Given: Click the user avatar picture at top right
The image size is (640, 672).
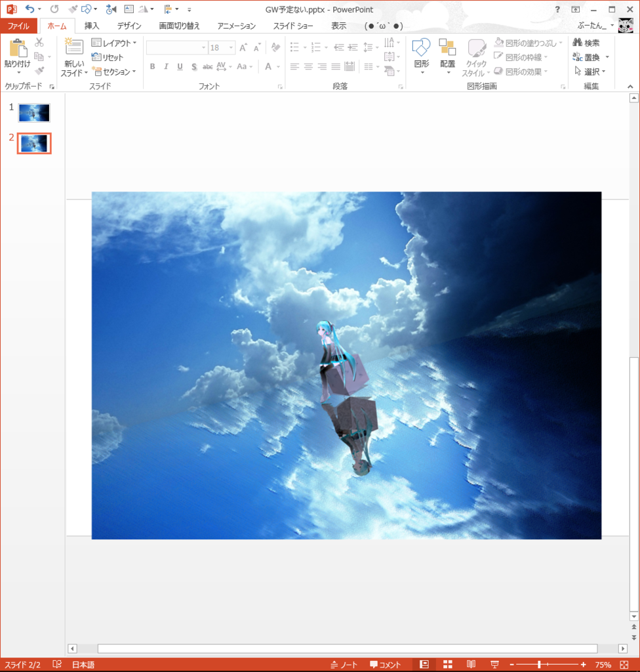Looking at the screenshot, I should (x=626, y=26).
